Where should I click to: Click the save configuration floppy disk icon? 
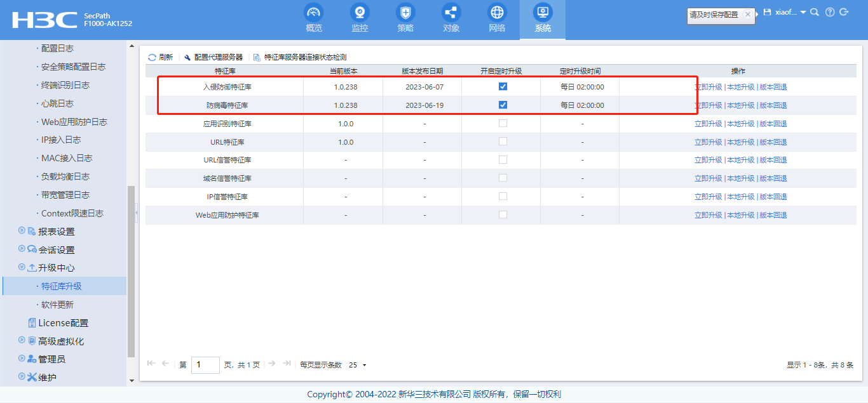(767, 12)
